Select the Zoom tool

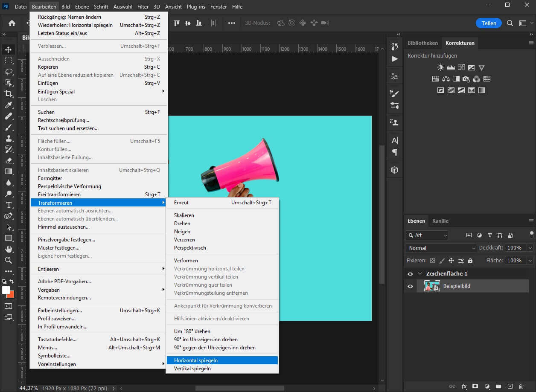(x=9, y=260)
